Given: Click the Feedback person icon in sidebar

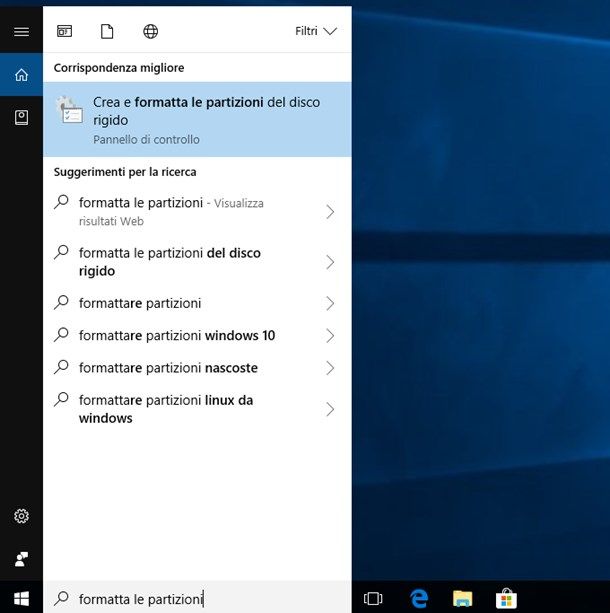Looking at the screenshot, I should [x=21, y=559].
